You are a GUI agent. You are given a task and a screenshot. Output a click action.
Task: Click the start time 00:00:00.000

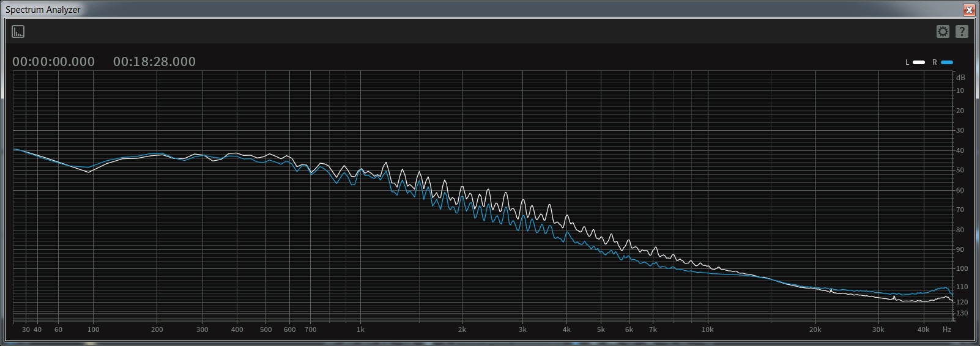[54, 62]
